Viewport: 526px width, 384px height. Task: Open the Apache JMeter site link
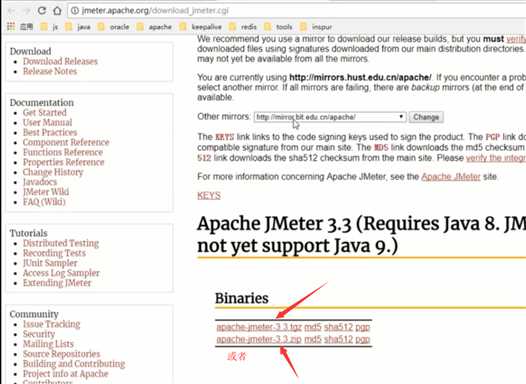tap(451, 177)
